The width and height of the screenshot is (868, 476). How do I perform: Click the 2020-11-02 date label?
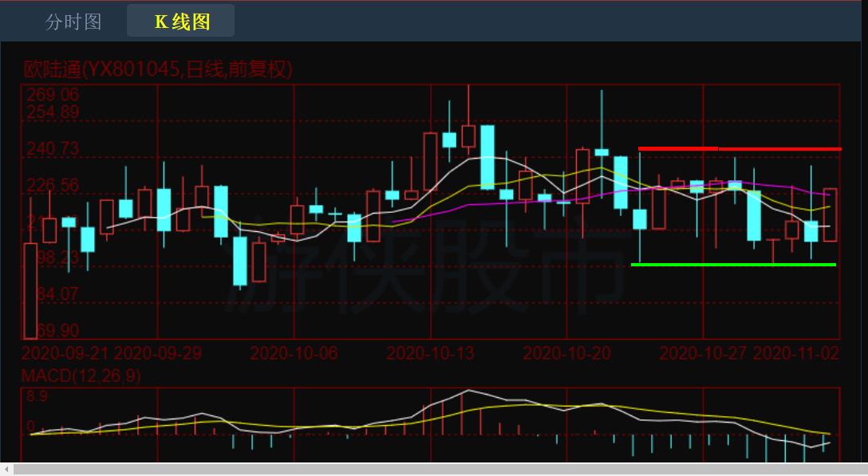click(x=796, y=353)
